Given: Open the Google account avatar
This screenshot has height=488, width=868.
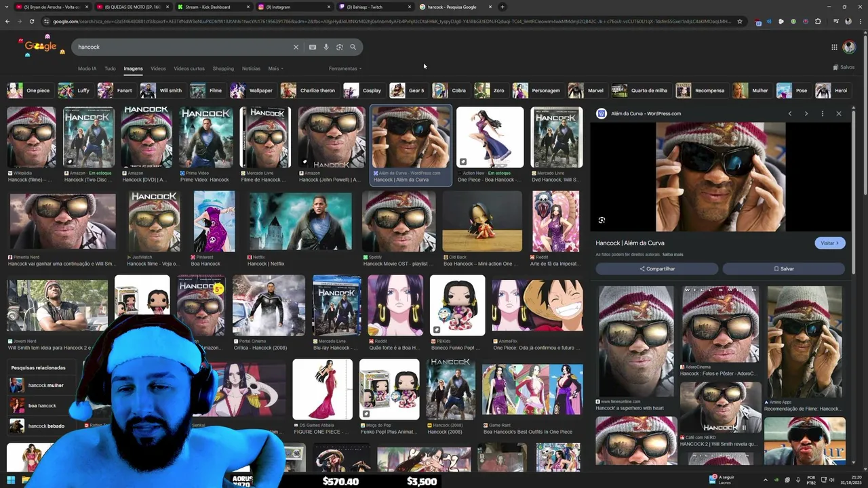Looking at the screenshot, I should click(849, 47).
